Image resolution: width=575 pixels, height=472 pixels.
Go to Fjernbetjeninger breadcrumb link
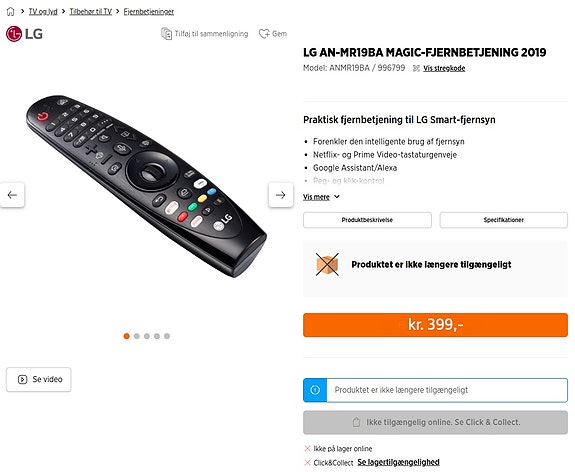tap(149, 12)
